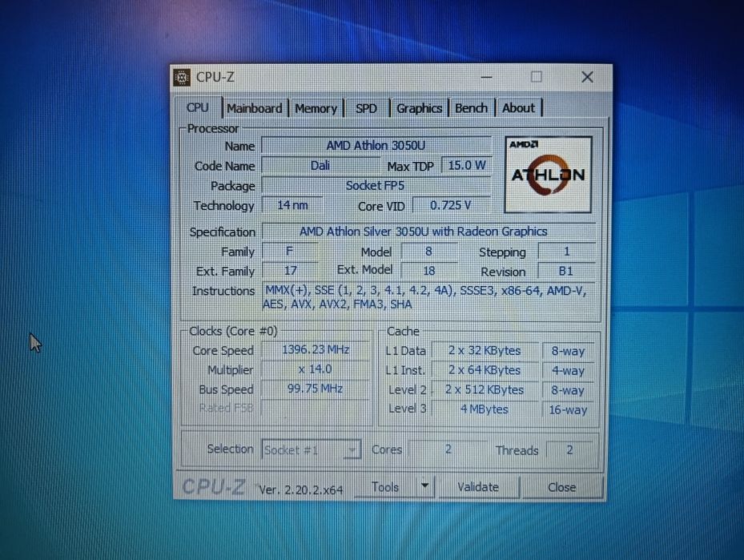Image resolution: width=744 pixels, height=560 pixels.
Task: Expand the Tools dropdown arrow
Action: [424, 486]
